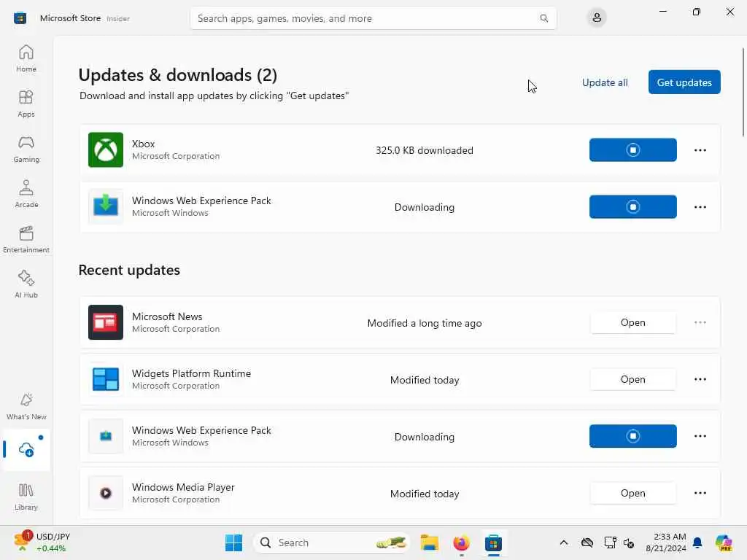Stop Windows Web Experience Pack download in queue
This screenshot has width=747, height=560.
632,206
